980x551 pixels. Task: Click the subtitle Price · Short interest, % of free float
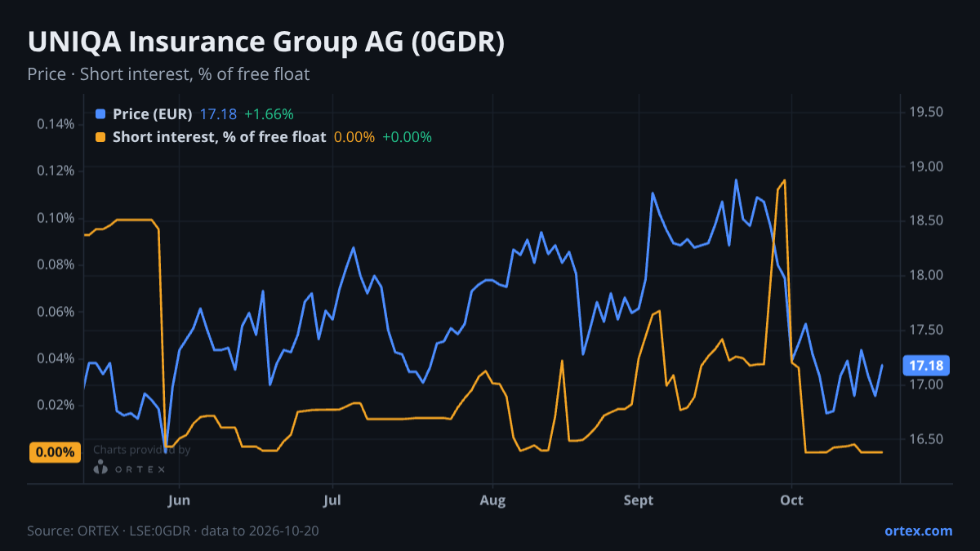point(168,74)
